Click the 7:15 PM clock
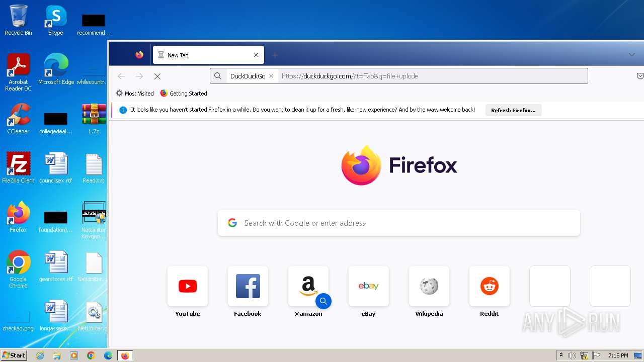Screen dimensions: 644x362 pos(618,355)
